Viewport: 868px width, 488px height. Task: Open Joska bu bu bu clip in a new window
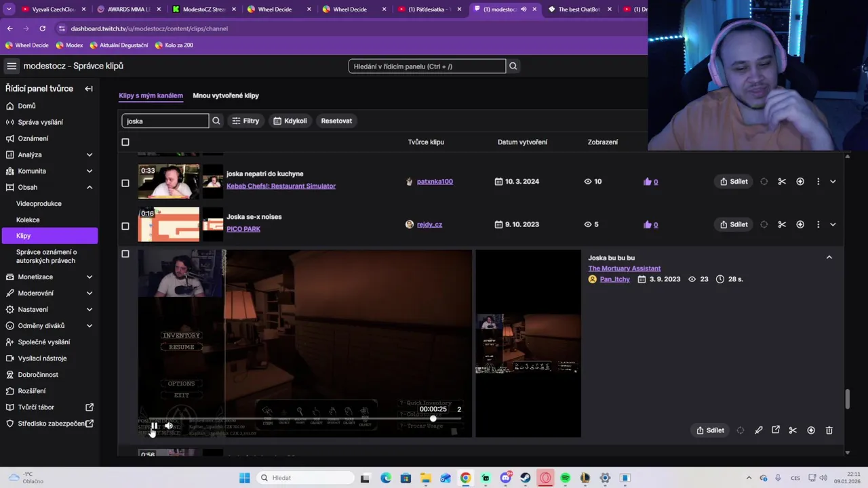coord(776,430)
